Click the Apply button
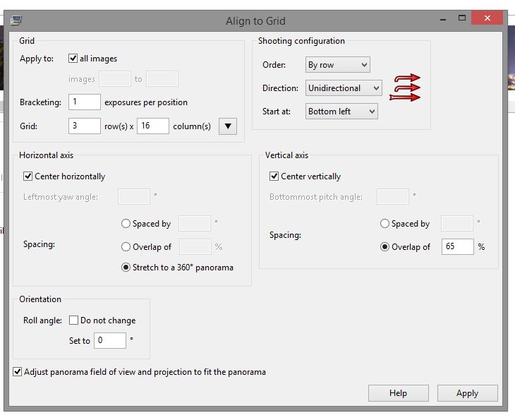Image resolution: width=515 pixels, height=420 pixels. pos(467,393)
